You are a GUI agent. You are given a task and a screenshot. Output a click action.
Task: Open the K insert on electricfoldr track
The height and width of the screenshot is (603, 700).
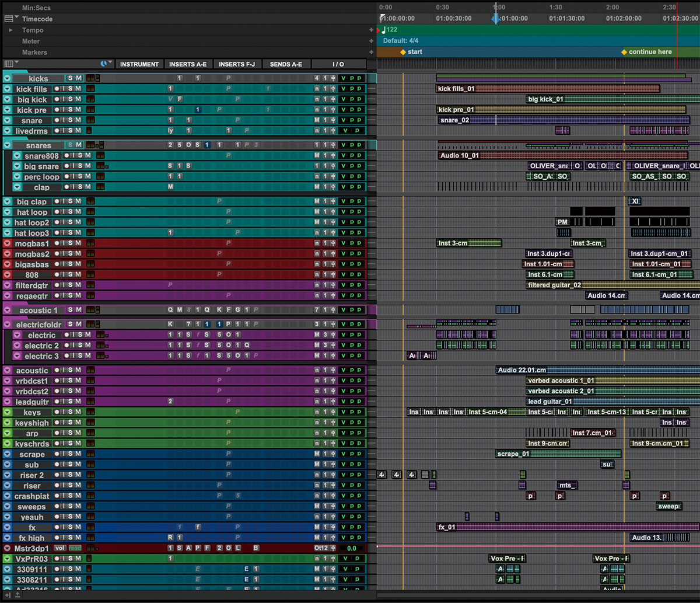[x=171, y=324]
